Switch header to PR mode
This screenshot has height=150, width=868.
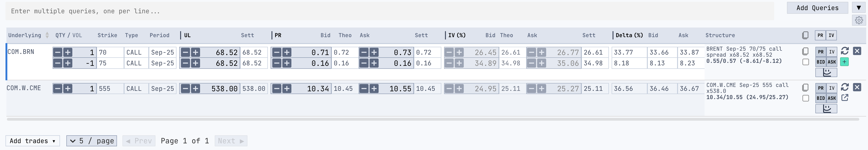pos(820,36)
